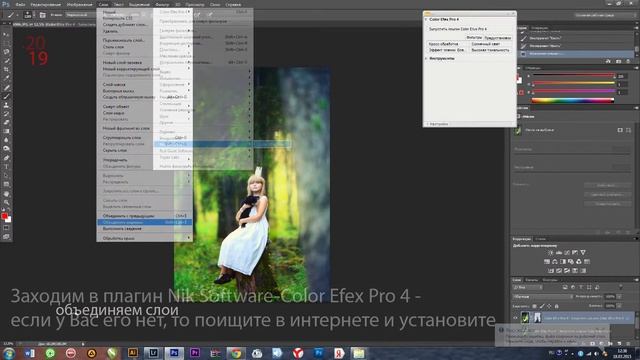Screen dimensions: 640x360
Task: Add Curves adjustment icon
Action: 567,253
